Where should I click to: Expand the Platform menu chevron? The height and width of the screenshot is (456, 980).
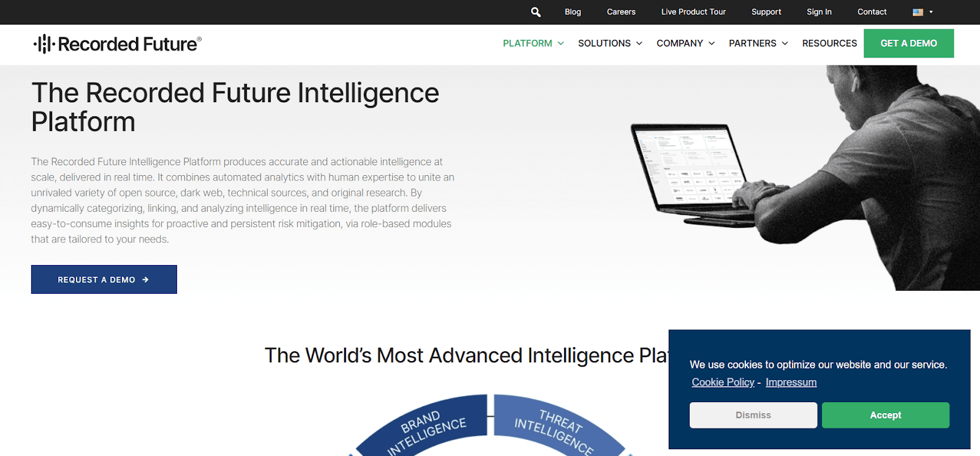click(x=560, y=43)
